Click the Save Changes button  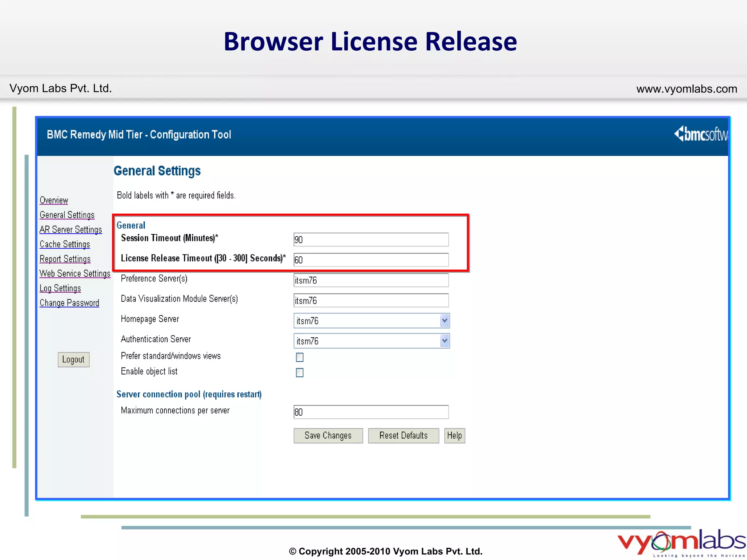pyautogui.click(x=328, y=436)
